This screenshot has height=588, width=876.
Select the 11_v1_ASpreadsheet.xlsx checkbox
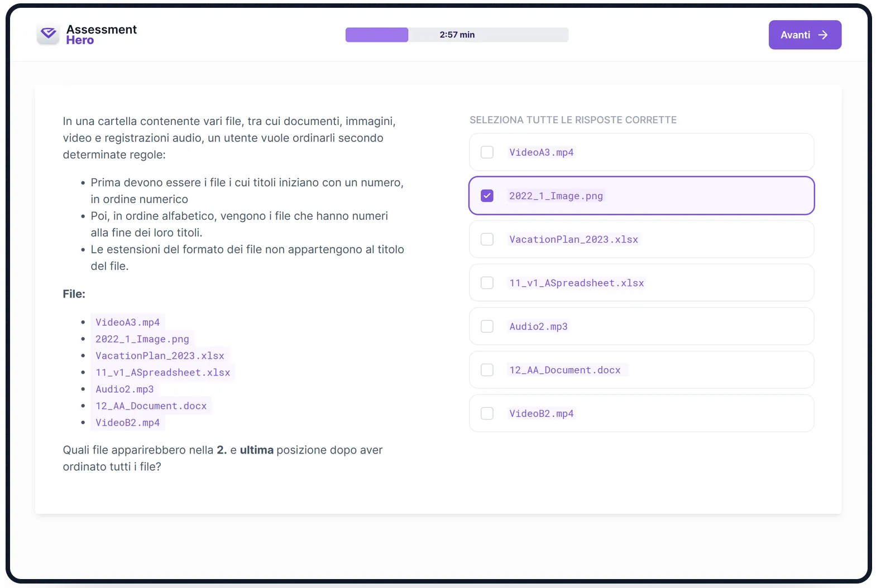point(487,283)
